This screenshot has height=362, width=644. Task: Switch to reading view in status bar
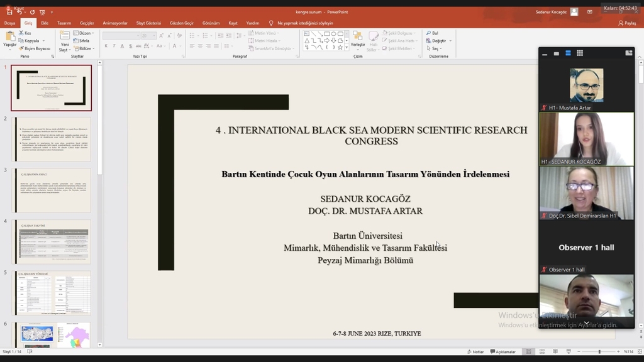pos(555,352)
